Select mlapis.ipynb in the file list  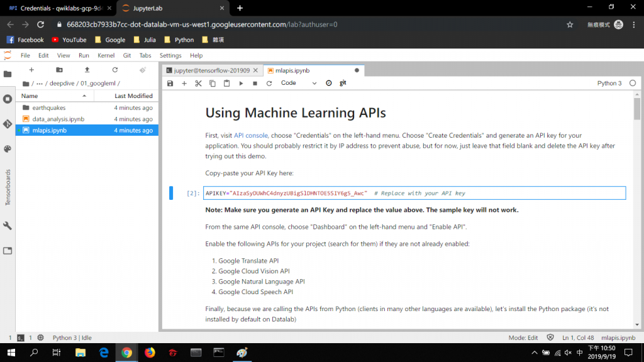87,131
